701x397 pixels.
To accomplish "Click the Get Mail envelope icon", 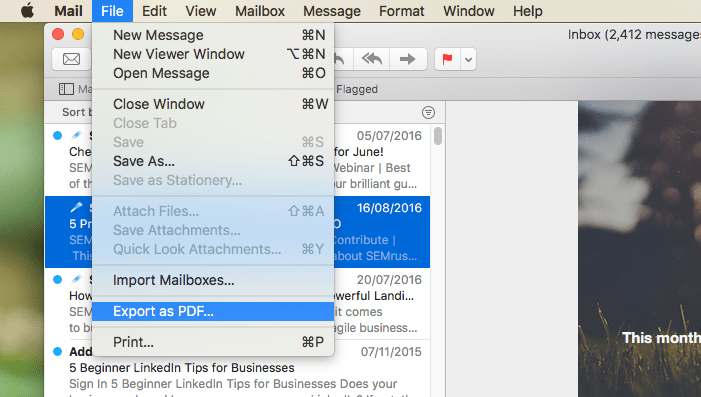I will pos(72,59).
